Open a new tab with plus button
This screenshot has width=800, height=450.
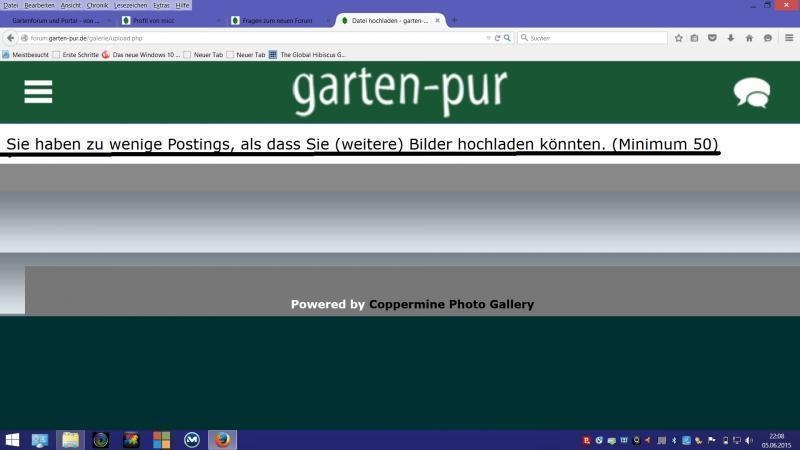pos(455,20)
